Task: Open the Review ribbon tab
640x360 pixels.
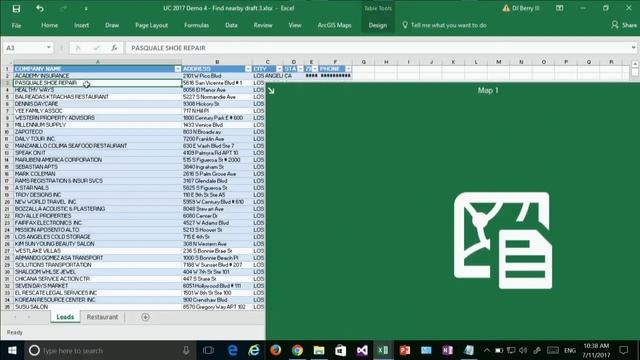Action: (263, 25)
